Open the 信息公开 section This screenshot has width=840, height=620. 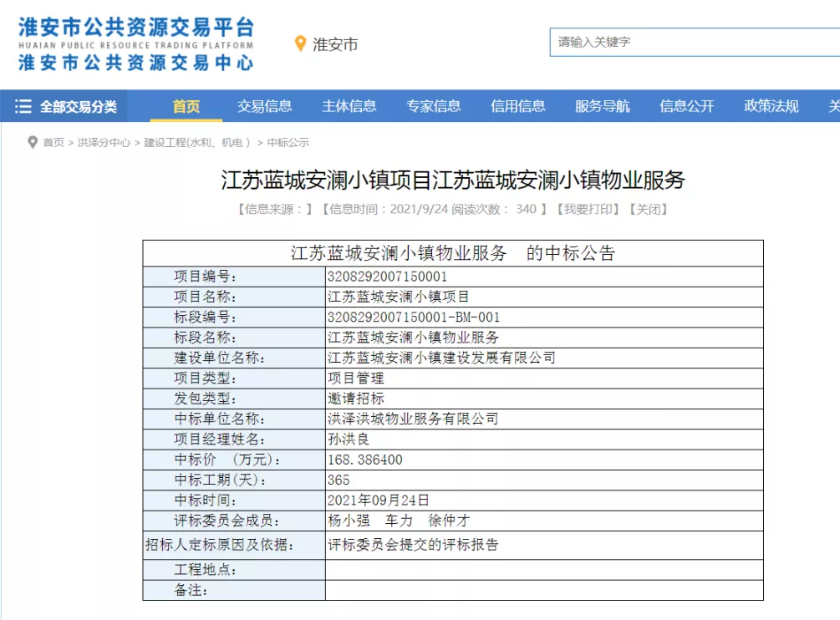coord(687,106)
